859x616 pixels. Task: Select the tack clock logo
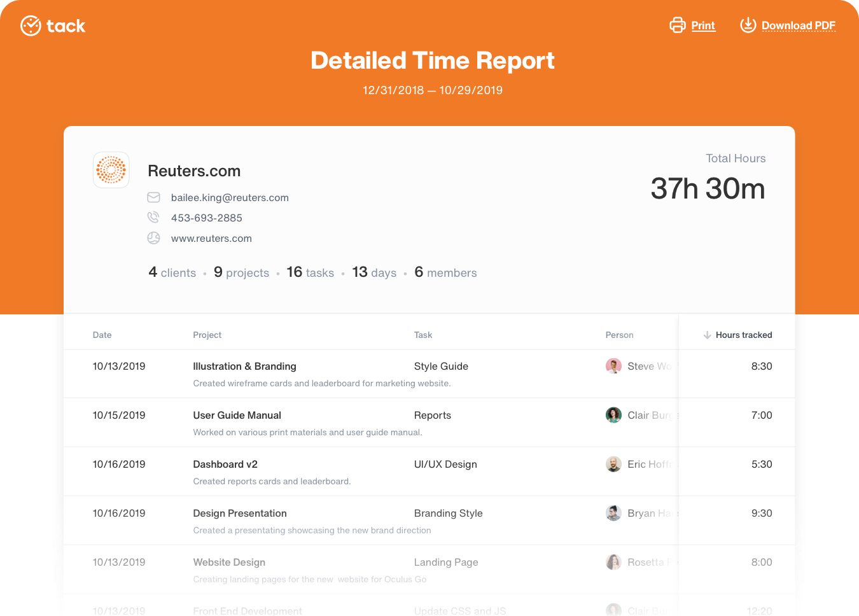[x=30, y=25]
